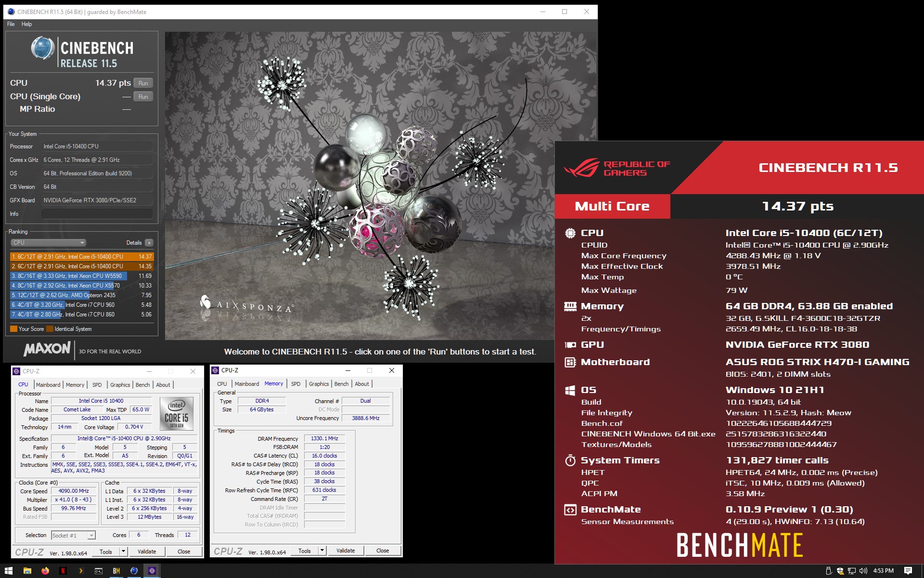This screenshot has width=924, height=578.
Task: Open the Windows Security tray icon
Action: point(840,571)
